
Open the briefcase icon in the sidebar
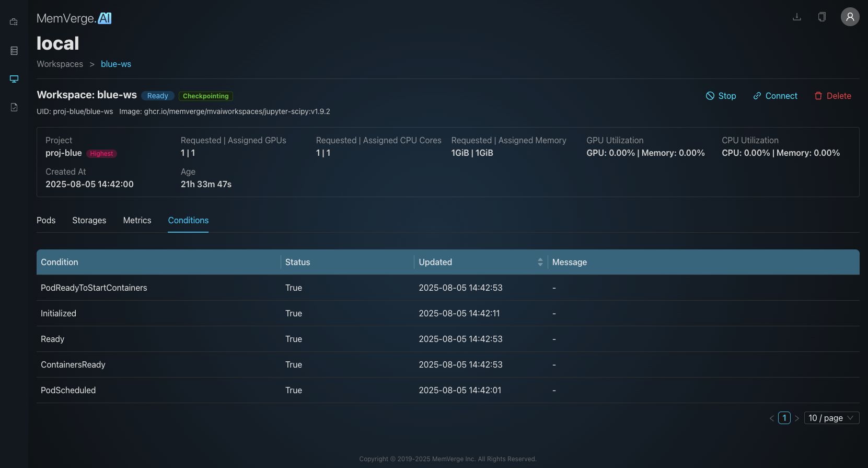[x=14, y=22]
